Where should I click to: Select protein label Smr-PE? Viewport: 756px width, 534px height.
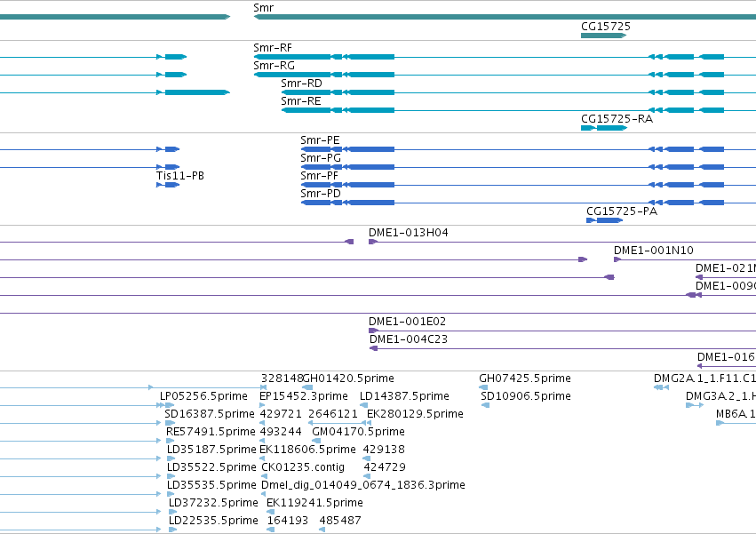tap(320, 140)
